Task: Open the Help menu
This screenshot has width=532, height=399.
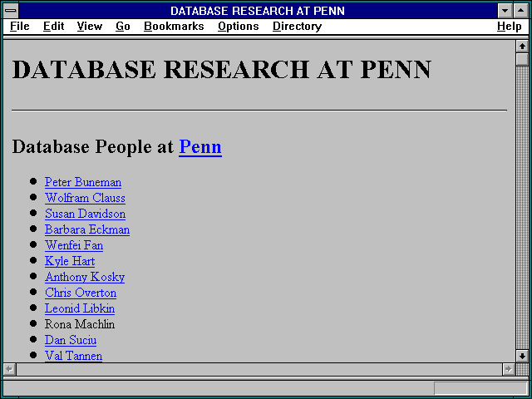Action: click(510, 27)
